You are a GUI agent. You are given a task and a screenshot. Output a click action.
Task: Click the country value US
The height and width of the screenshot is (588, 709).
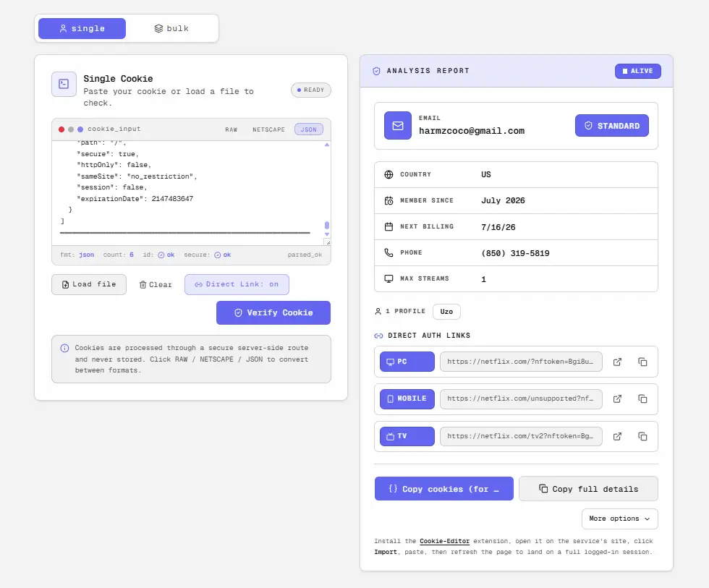(x=486, y=174)
